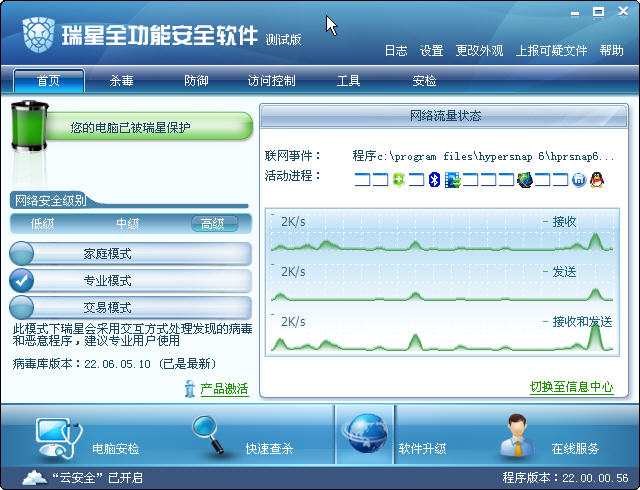Open the 安检 tab
The image size is (640, 490).
424,80
